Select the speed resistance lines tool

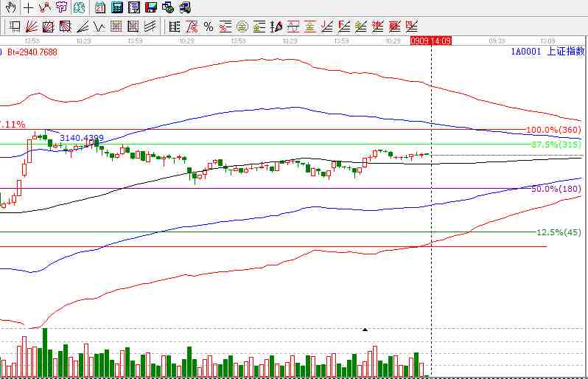click(x=83, y=27)
